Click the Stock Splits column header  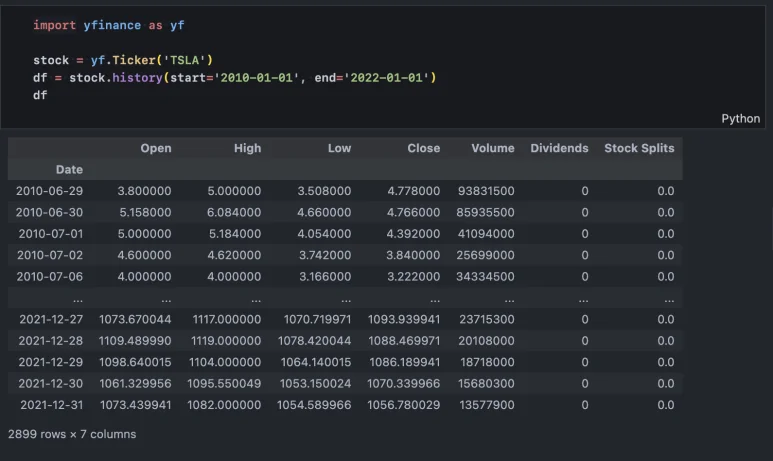click(x=639, y=148)
